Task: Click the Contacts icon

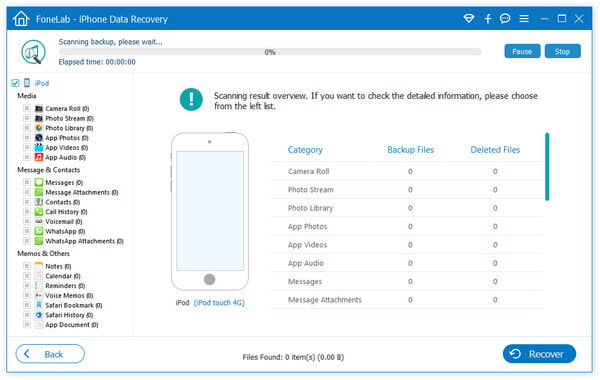Action: tap(39, 202)
